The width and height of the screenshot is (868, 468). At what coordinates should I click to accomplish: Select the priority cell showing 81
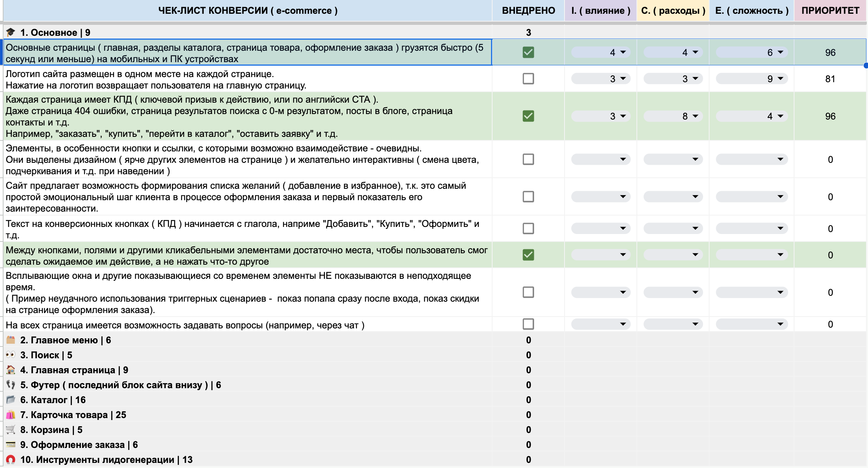(x=830, y=79)
